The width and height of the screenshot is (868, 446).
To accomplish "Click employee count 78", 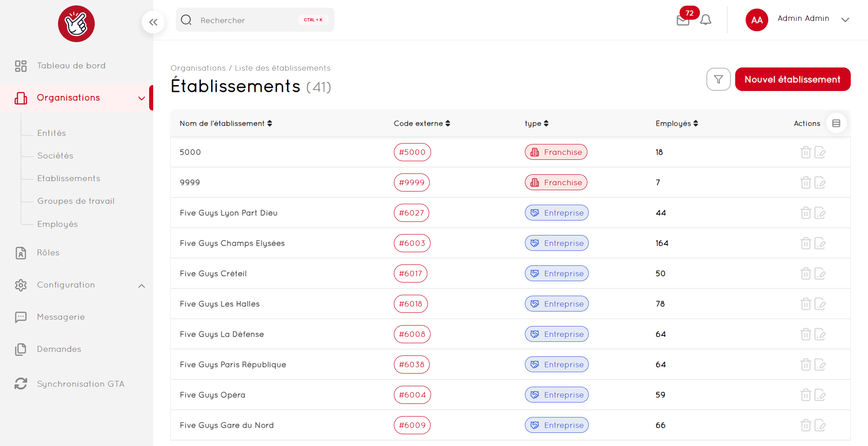I will coord(660,304).
